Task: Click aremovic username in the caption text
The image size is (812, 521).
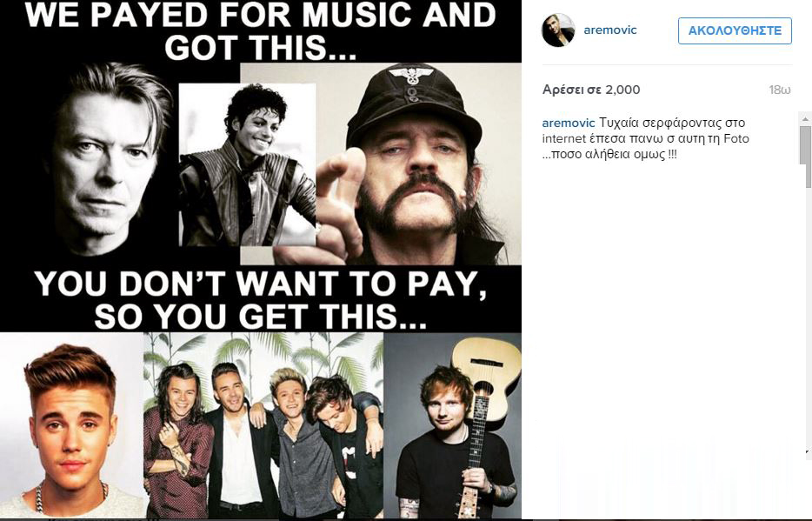Action: coord(568,124)
